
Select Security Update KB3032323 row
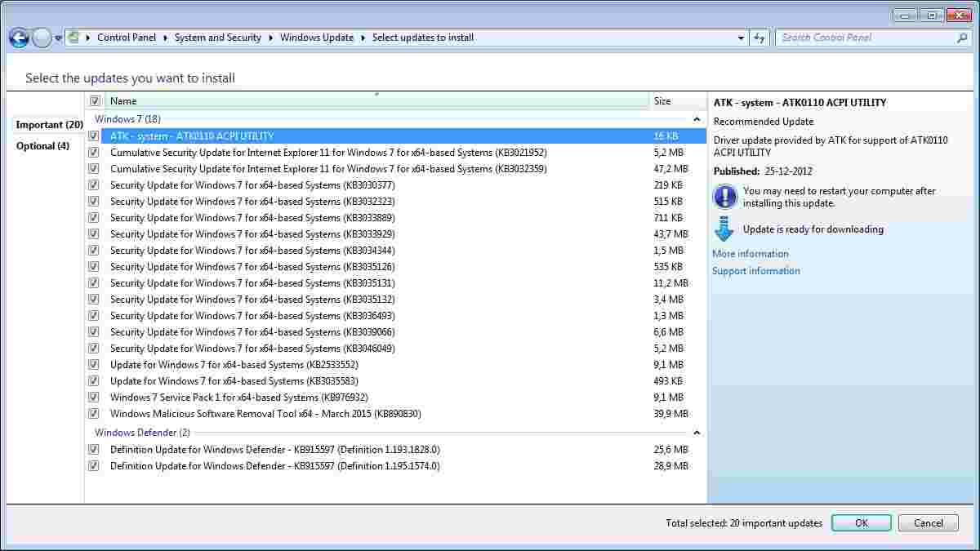[396, 202]
